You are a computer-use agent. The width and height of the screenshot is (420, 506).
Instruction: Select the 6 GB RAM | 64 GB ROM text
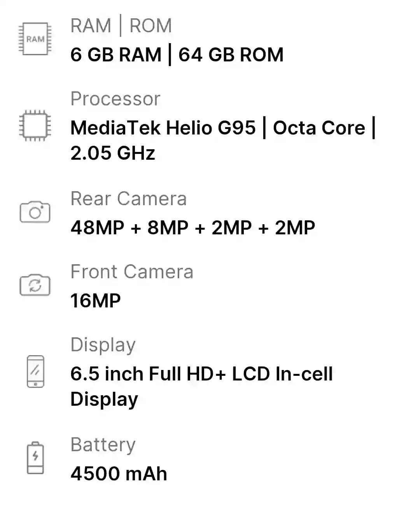pos(177,54)
